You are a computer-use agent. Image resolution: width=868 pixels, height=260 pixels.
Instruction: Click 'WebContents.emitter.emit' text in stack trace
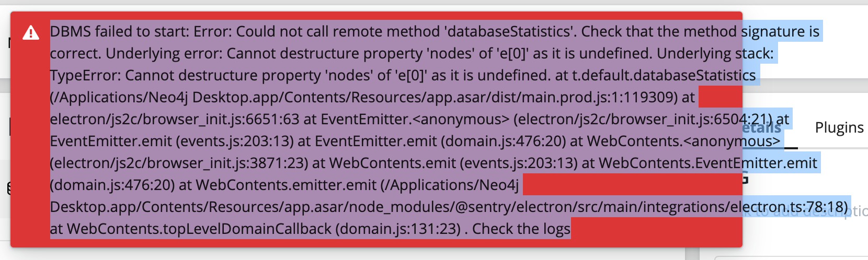[x=286, y=185]
